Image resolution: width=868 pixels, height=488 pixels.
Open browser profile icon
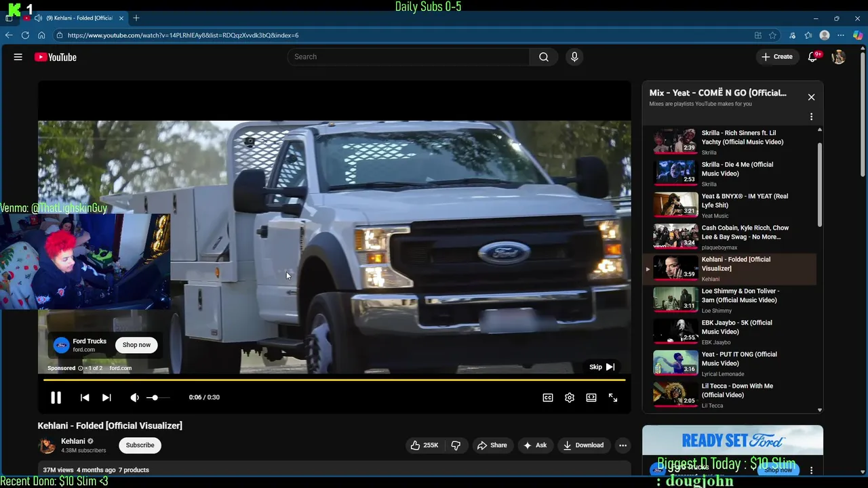[824, 35]
